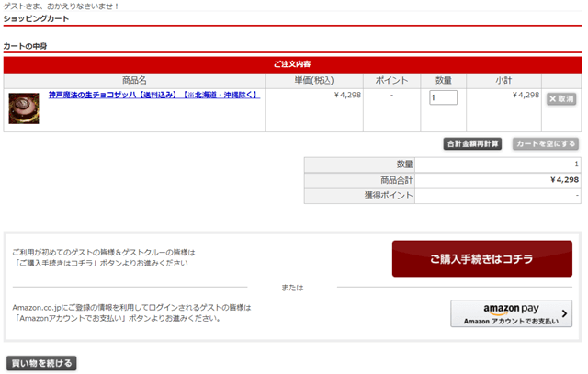This screenshot has height=374, width=588.
Task: Remove the item with the 取消 button
Action: point(561,98)
